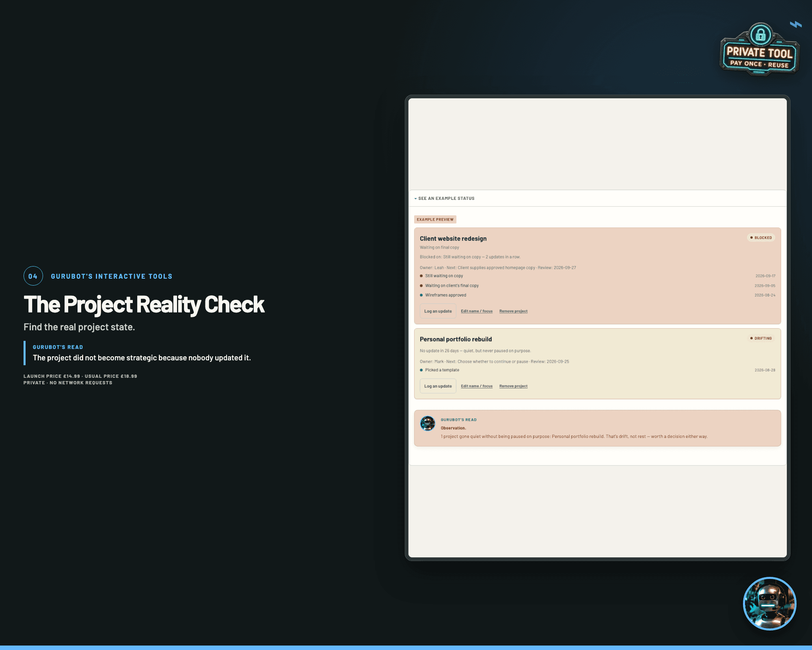Image resolution: width=812 pixels, height=650 pixels.
Task: Click the small blue lightning logo mark
Action: pos(796,25)
